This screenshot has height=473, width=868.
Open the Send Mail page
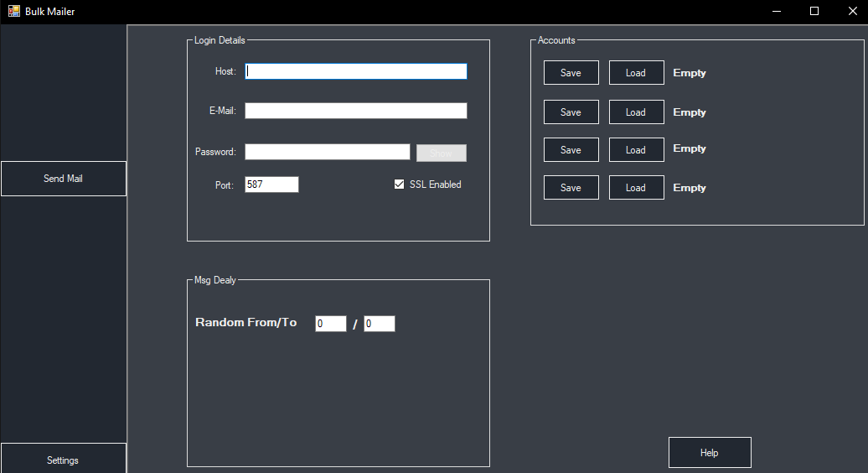[x=63, y=179]
